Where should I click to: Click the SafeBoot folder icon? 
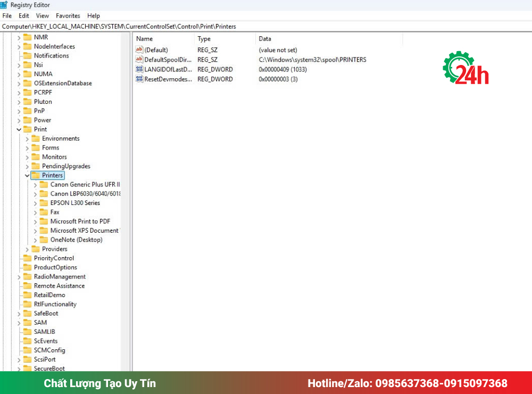tap(28, 313)
